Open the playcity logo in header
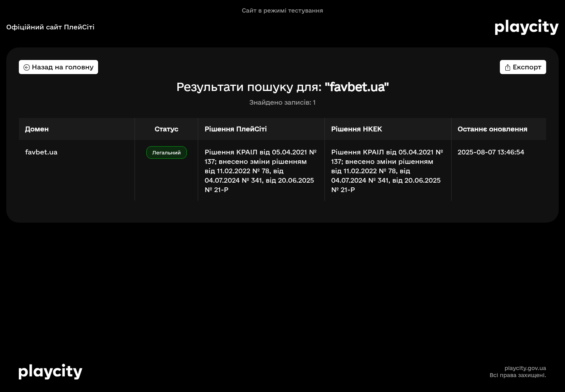The width and height of the screenshot is (565, 392). pos(527,27)
